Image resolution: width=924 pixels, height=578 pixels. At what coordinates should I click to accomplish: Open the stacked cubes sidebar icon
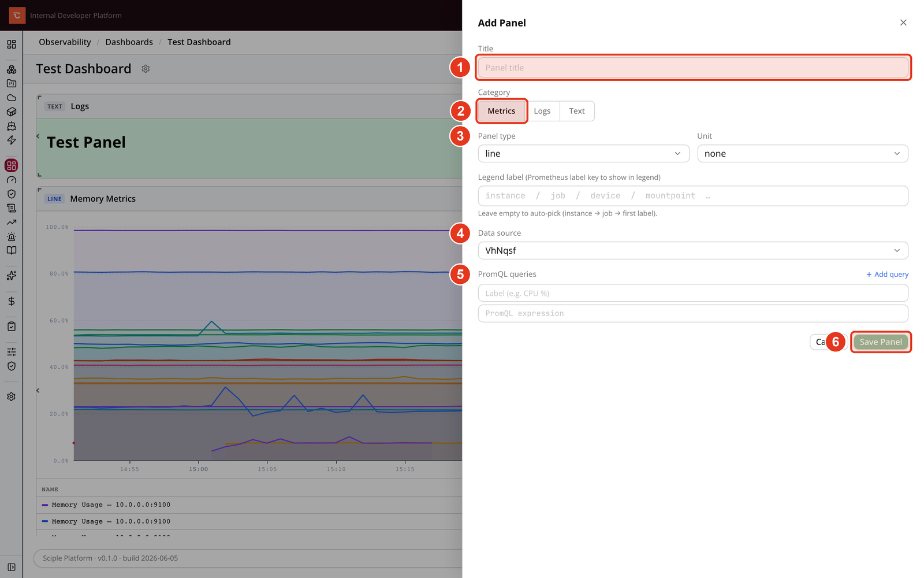pyautogui.click(x=12, y=69)
